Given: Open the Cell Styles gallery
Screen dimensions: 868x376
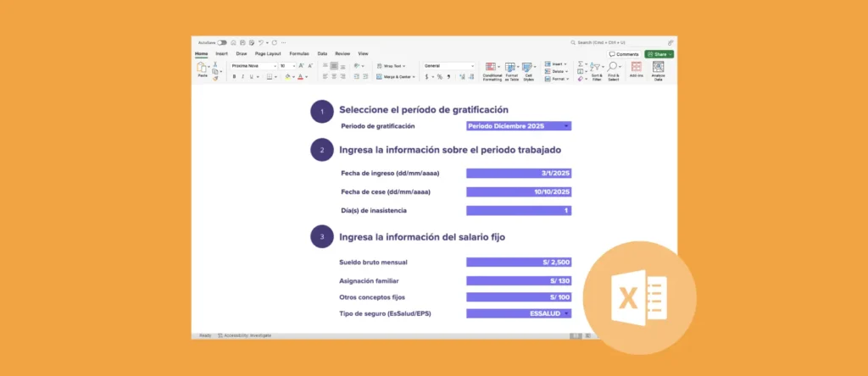Looking at the screenshot, I should 527,68.
